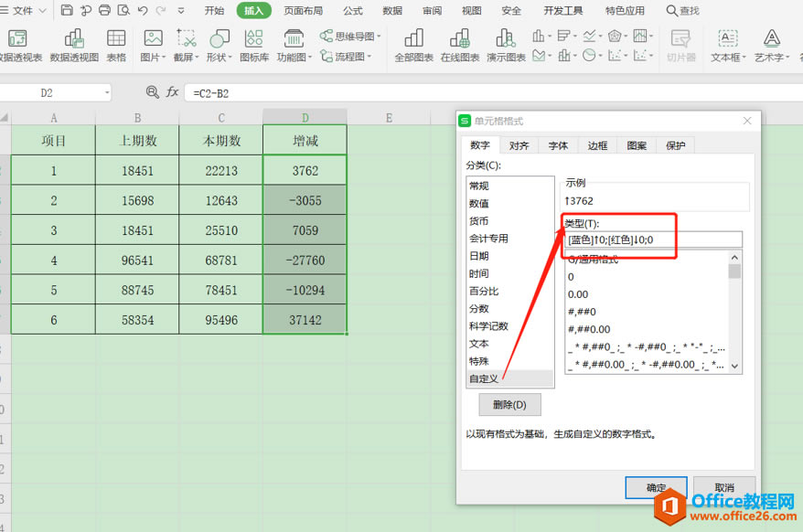Viewport: 803px width, 532px height.
Task: Switch to the 开始 ribbon tab
Action: tap(214, 10)
